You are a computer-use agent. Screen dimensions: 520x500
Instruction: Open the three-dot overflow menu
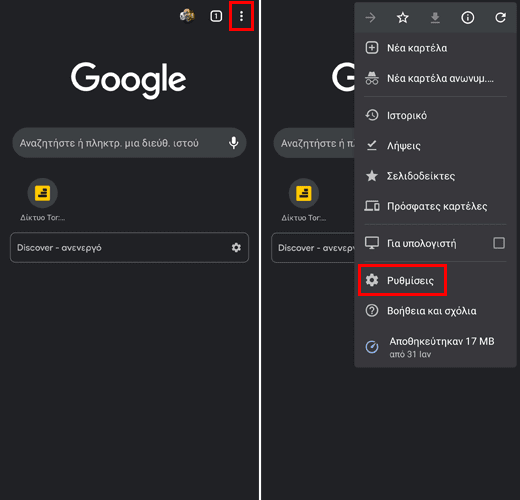click(241, 16)
